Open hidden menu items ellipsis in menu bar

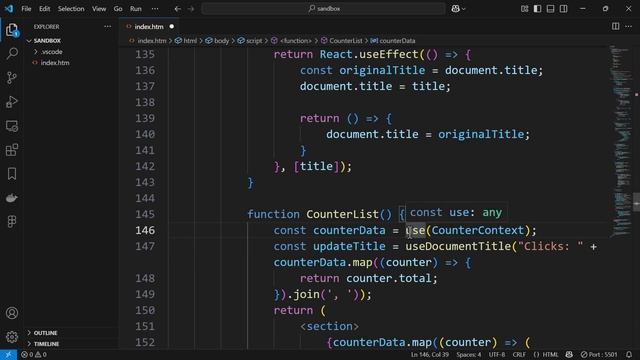(155, 9)
